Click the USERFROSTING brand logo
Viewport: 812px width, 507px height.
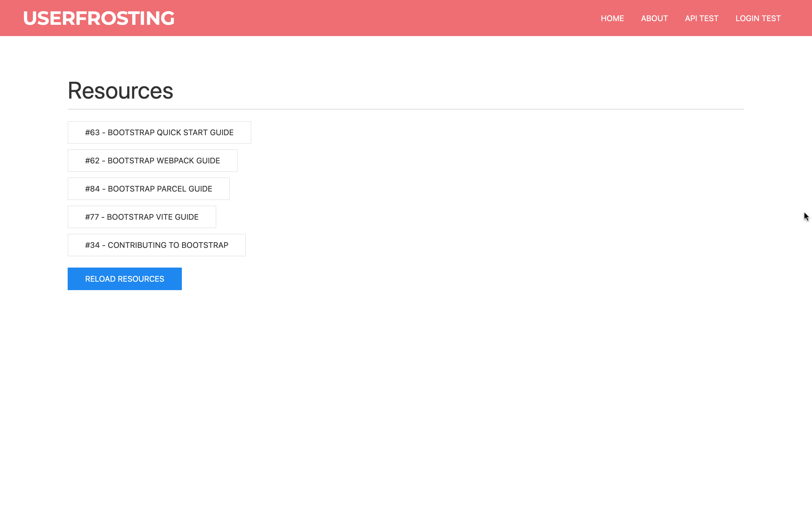(x=99, y=18)
